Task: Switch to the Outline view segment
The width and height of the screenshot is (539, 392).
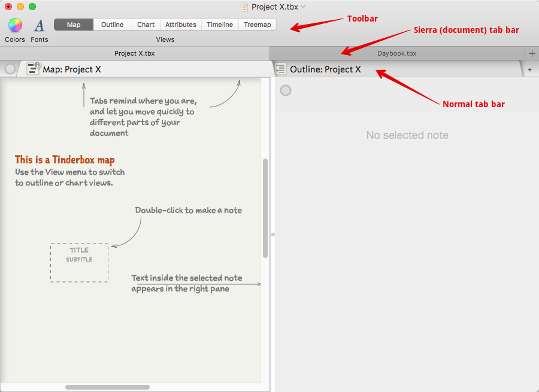Action: [x=112, y=25]
